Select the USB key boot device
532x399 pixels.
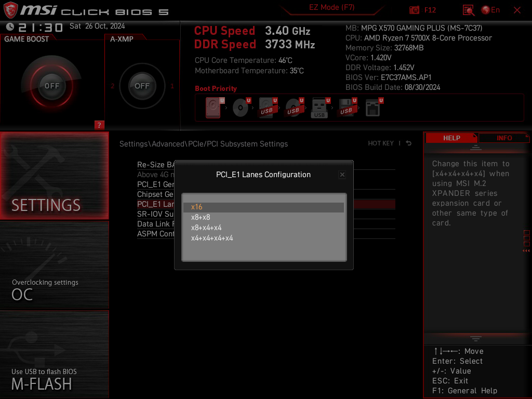point(321,108)
